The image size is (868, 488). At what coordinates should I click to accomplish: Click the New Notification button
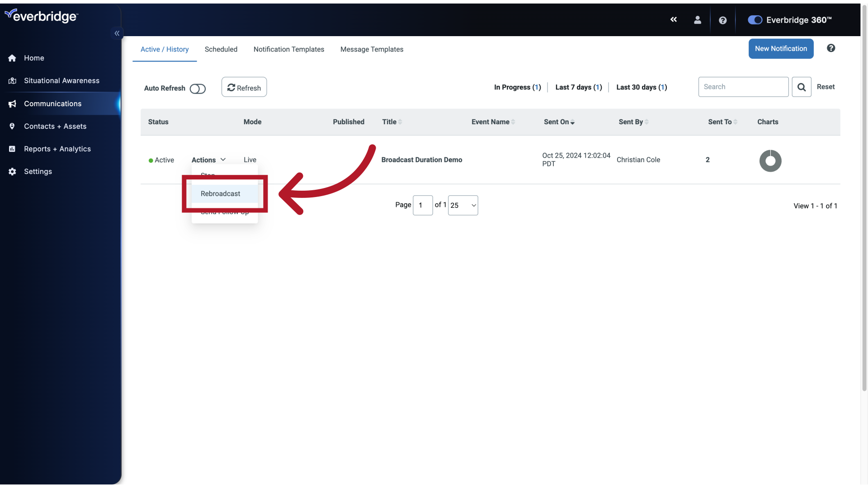coord(781,49)
